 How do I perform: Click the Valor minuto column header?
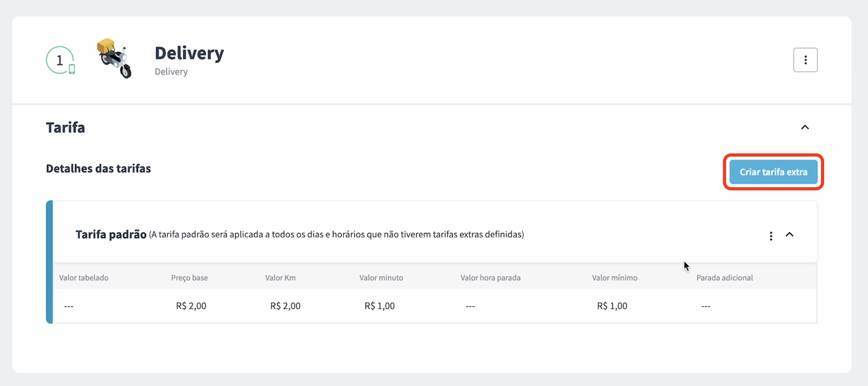[381, 278]
